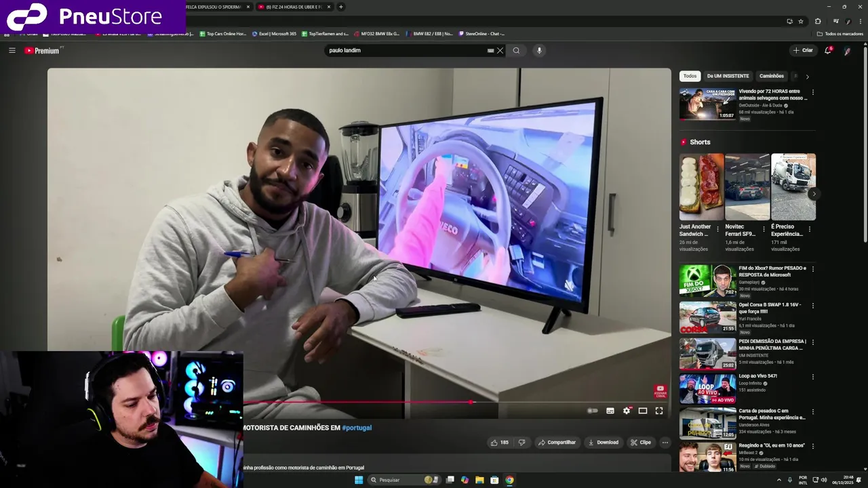This screenshot has width=868, height=488.
Task: Click subscribe watermark in player corner
Action: [x=660, y=391]
